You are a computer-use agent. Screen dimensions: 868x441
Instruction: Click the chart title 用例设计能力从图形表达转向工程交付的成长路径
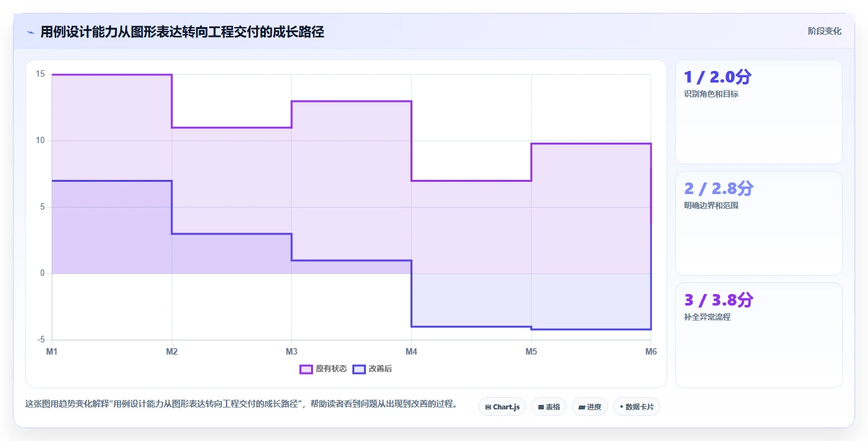(182, 32)
